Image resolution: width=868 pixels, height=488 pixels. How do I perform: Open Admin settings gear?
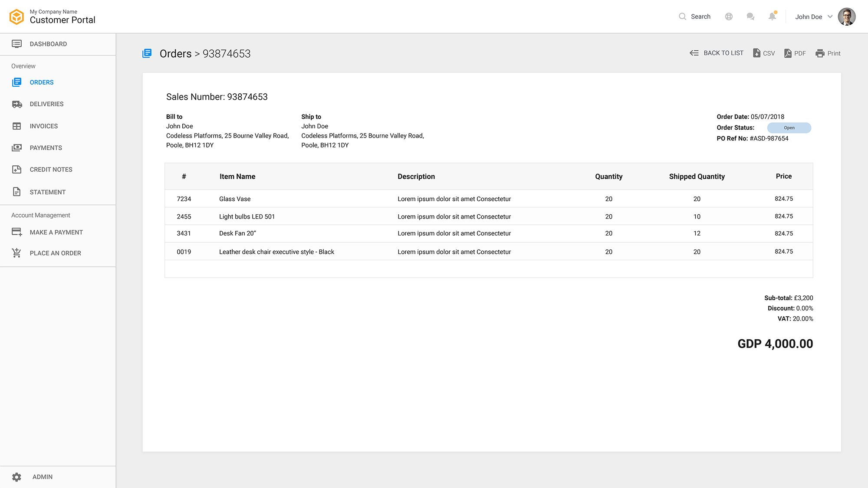(16, 477)
